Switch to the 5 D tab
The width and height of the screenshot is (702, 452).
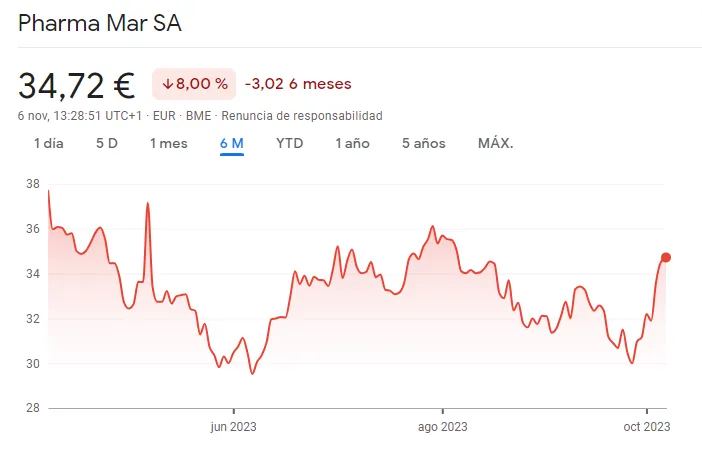[107, 143]
